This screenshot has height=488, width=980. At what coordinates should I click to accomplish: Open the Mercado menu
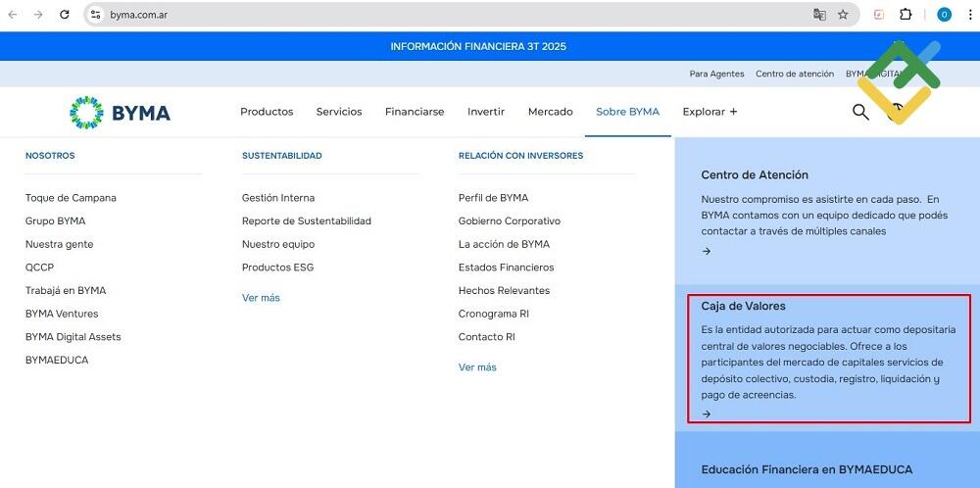coord(551,112)
